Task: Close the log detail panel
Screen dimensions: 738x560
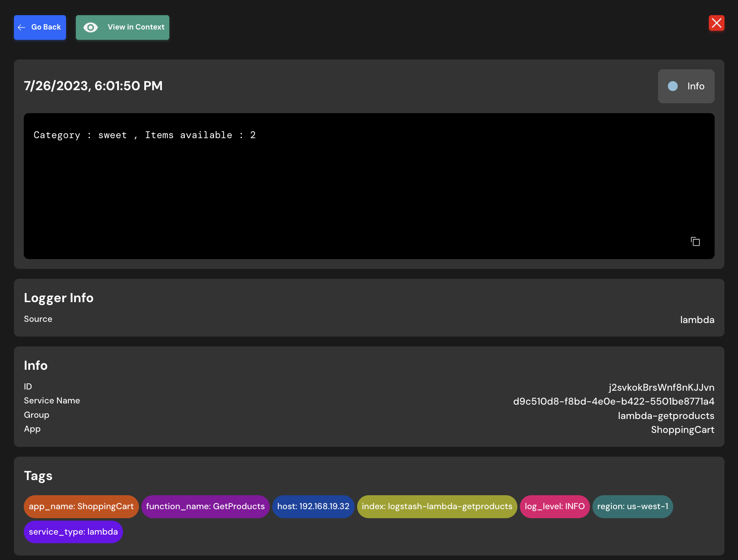Action: pyautogui.click(x=717, y=23)
